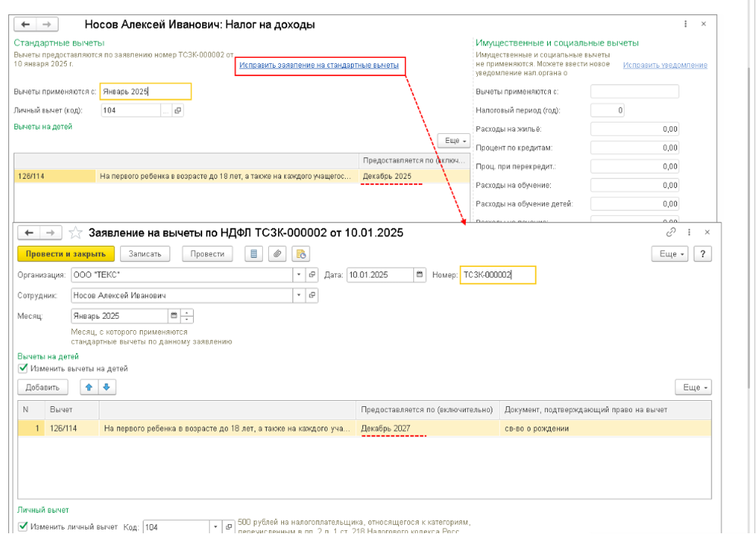The height and width of the screenshot is (534, 756).
Task: Move child deduction row up
Action: click(x=89, y=387)
